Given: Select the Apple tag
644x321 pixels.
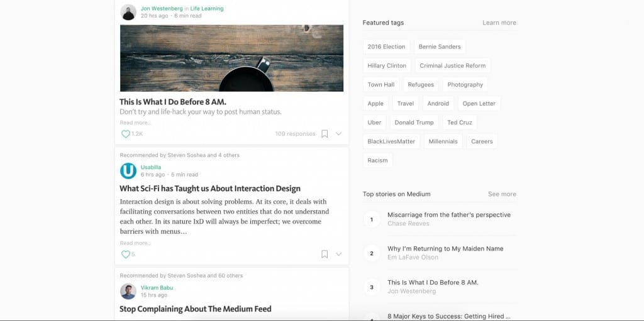Looking at the screenshot, I should click(375, 104).
